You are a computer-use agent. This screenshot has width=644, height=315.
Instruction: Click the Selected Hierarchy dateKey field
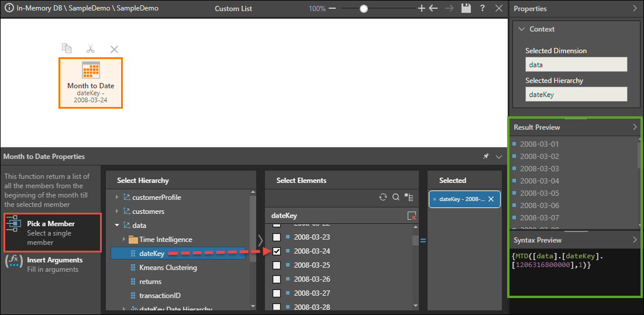pos(576,94)
